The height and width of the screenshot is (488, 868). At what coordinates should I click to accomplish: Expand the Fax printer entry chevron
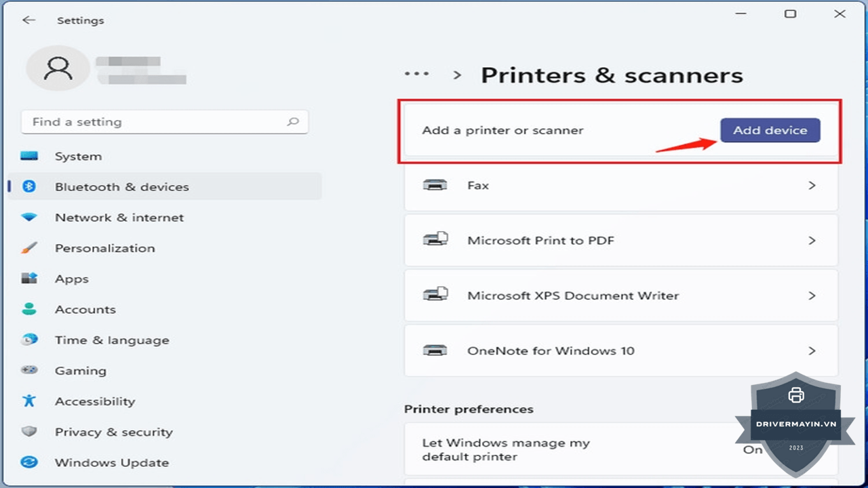tap(812, 185)
